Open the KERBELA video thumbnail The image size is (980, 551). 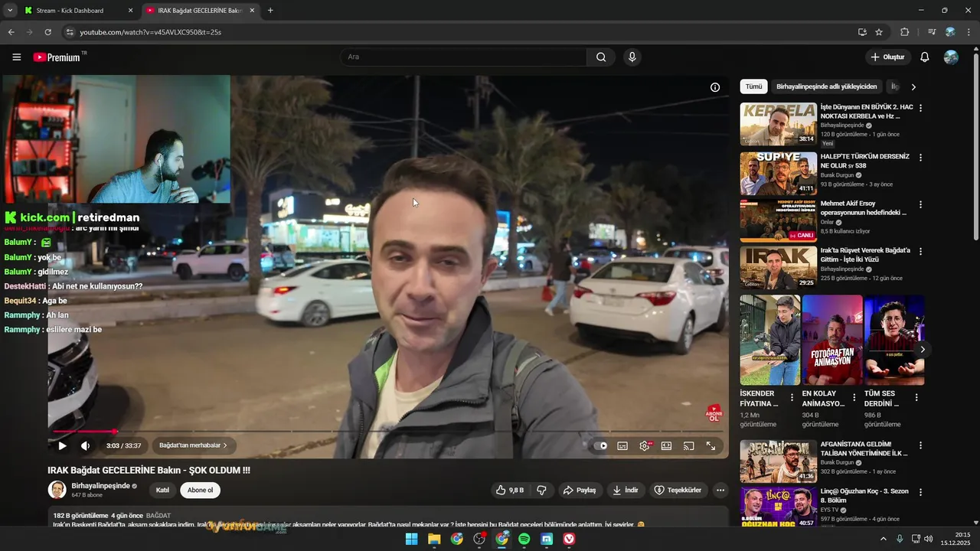click(x=778, y=124)
